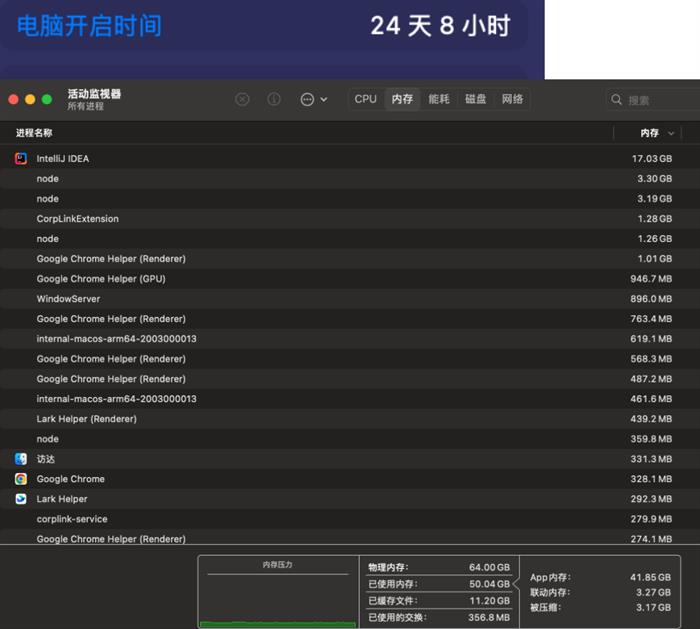The height and width of the screenshot is (629, 700).
Task: Click the 活动监视器 window title
Action: coord(94,94)
